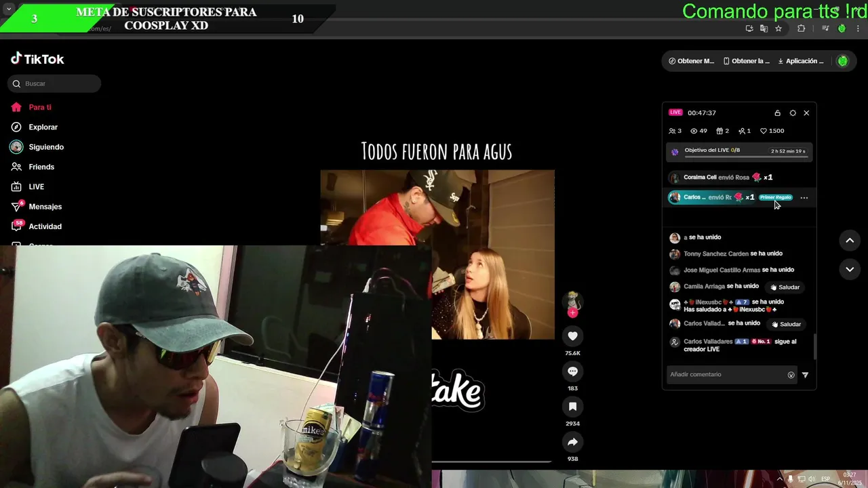Click the goal timer 2 h 52 min 19 s

[788, 151]
